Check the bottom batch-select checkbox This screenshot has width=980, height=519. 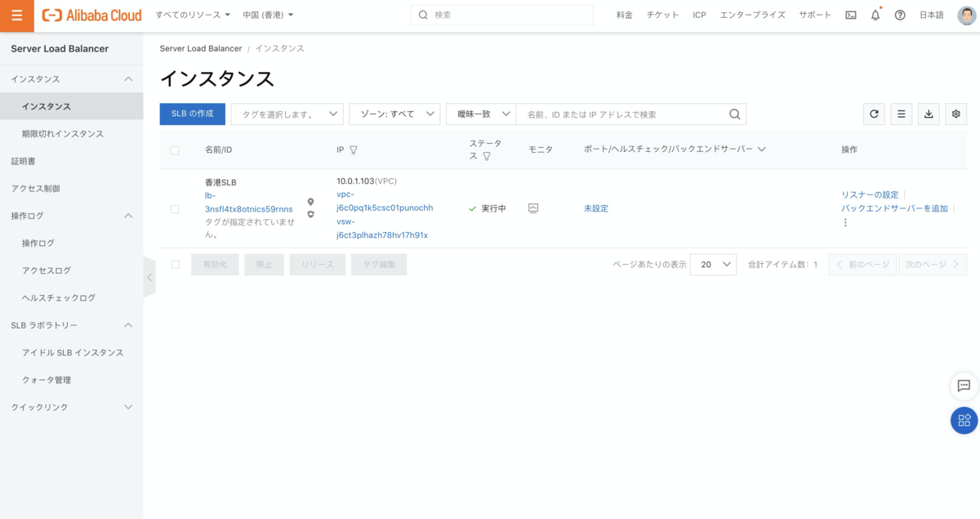pyautogui.click(x=175, y=265)
